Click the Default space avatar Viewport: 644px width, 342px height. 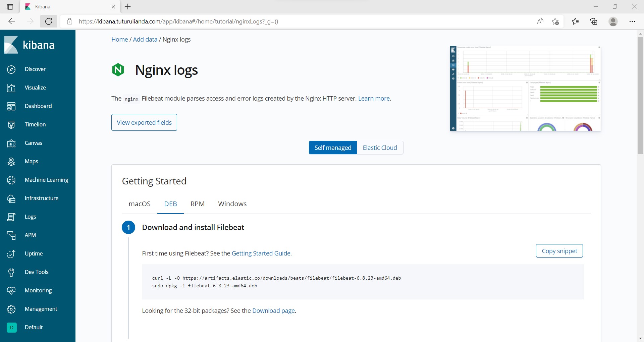click(x=11, y=328)
